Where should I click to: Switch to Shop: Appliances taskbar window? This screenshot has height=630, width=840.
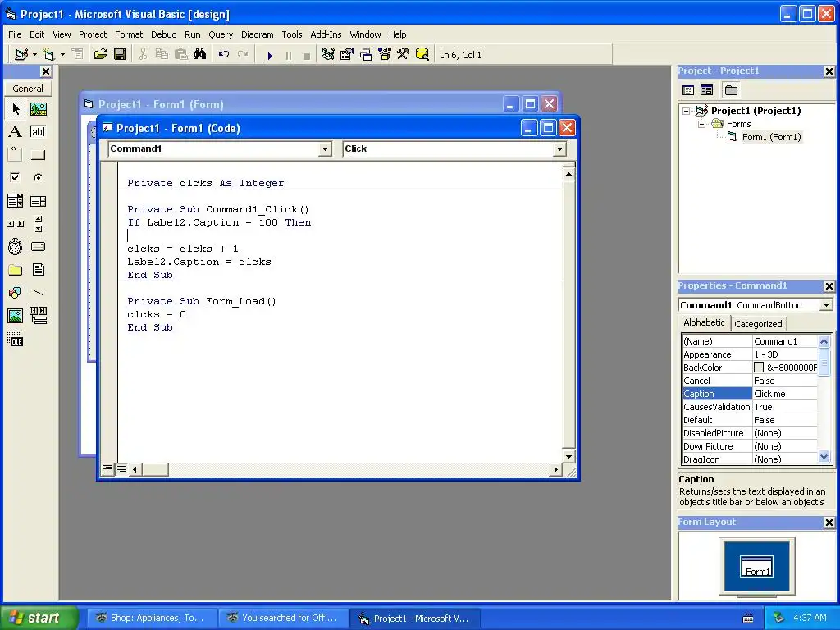152,618
